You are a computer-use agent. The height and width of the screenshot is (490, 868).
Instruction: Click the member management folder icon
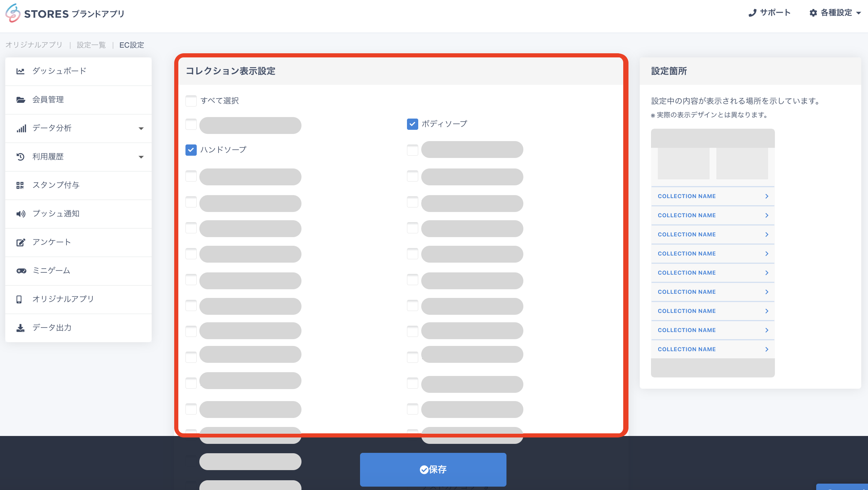[x=21, y=100]
